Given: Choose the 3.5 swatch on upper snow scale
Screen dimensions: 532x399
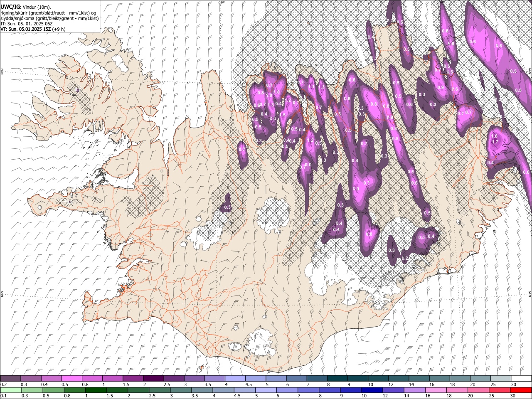Looking at the screenshot, I should (x=214, y=378).
